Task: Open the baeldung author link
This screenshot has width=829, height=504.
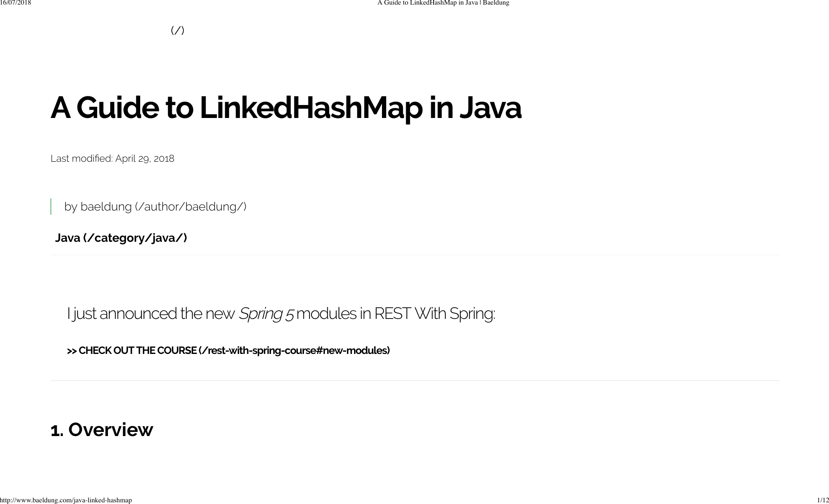Action: point(106,207)
